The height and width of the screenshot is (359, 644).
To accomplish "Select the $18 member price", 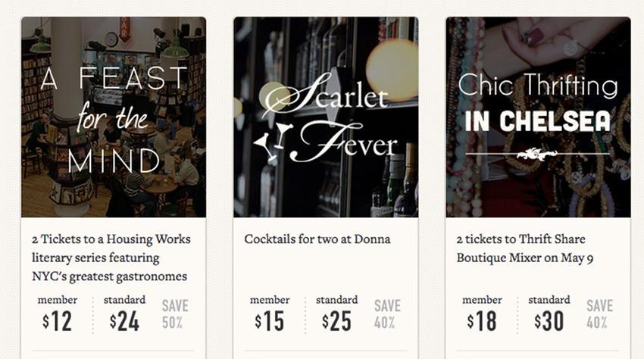I will [482, 321].
